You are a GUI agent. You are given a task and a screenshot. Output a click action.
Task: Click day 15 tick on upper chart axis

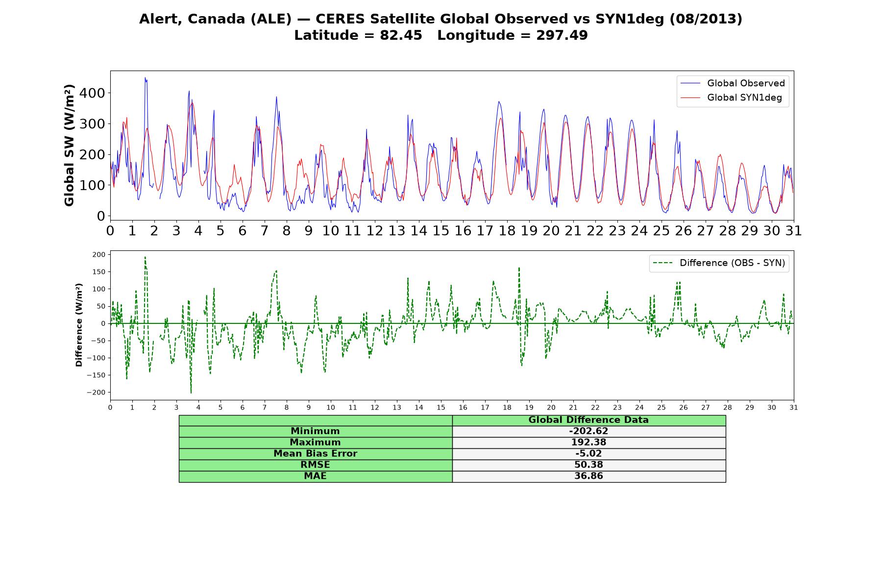click(441, 231)
